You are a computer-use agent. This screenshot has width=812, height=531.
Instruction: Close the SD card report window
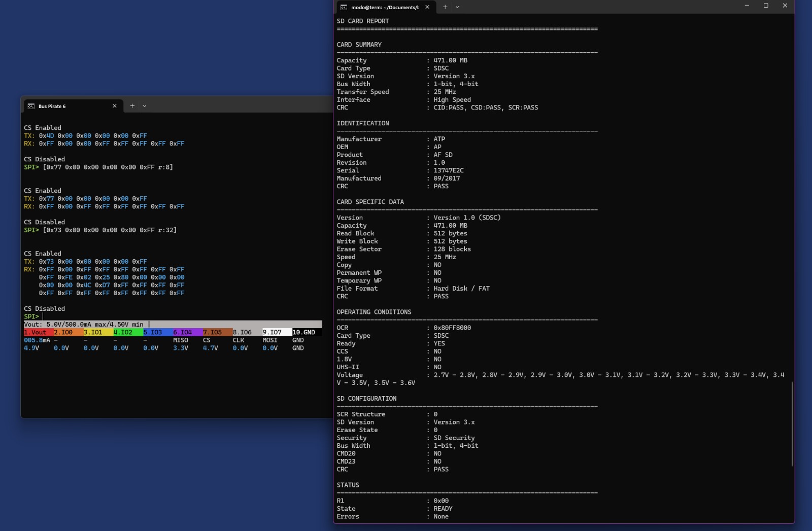(x=785, y=6)
